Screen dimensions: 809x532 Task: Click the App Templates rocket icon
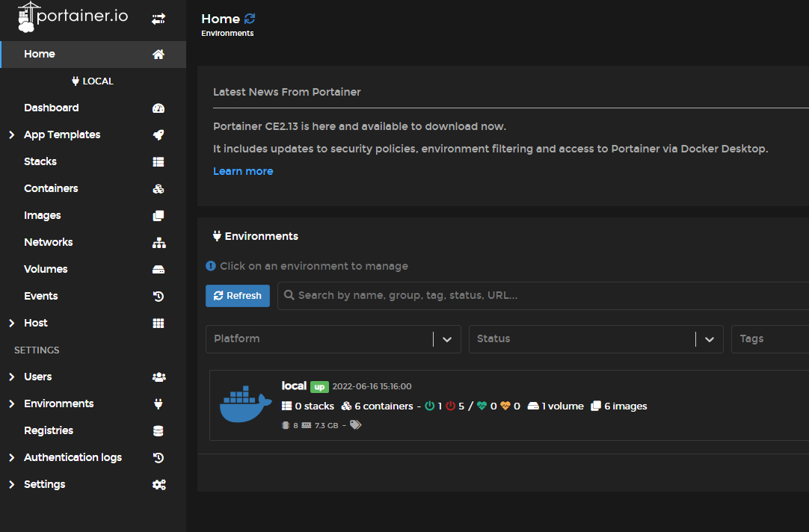pos(159,135)
